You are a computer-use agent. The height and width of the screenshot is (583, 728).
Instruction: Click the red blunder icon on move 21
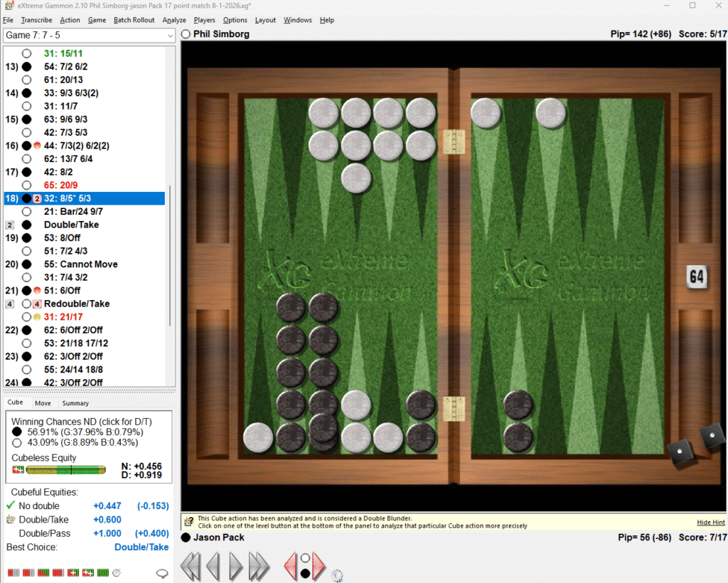[37, 291]
